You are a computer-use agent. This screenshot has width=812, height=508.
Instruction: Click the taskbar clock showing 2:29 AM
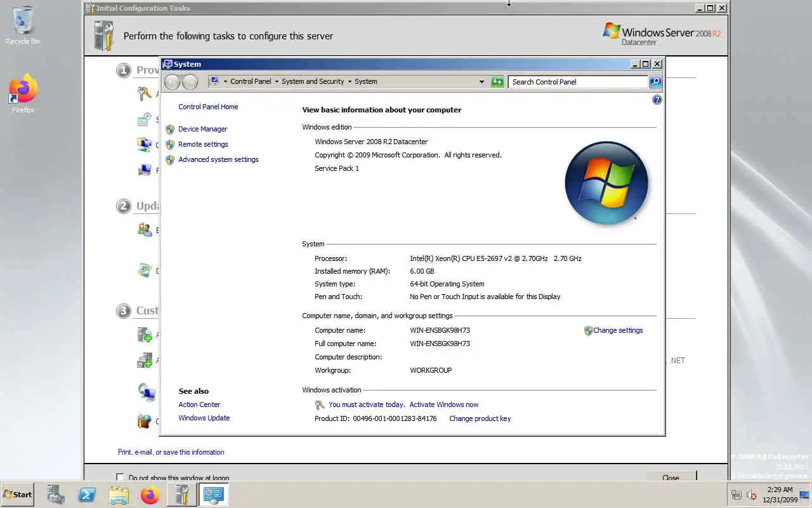(780, 495)
